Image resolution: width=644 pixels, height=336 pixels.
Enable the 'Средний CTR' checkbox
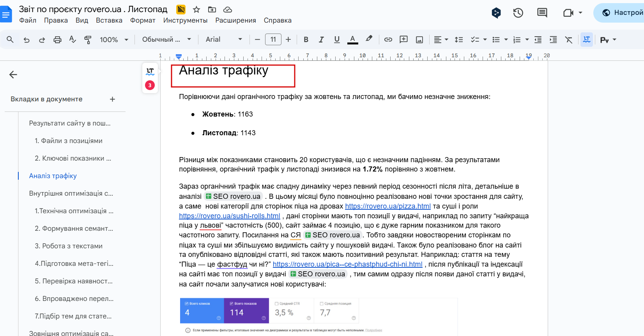[x=277, y=304]
